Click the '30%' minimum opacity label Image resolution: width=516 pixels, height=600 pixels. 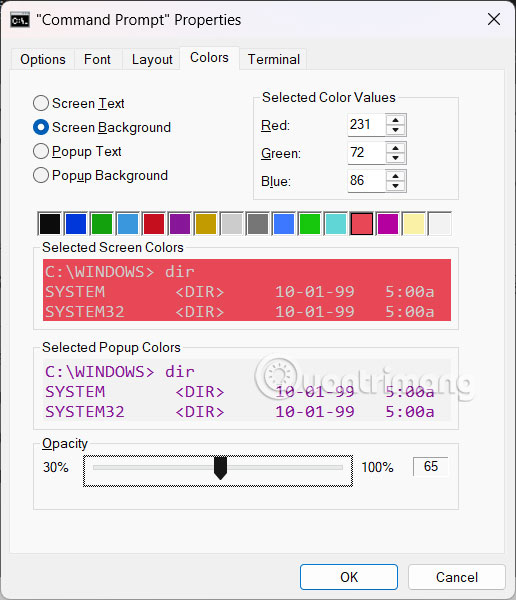point(56,467)
